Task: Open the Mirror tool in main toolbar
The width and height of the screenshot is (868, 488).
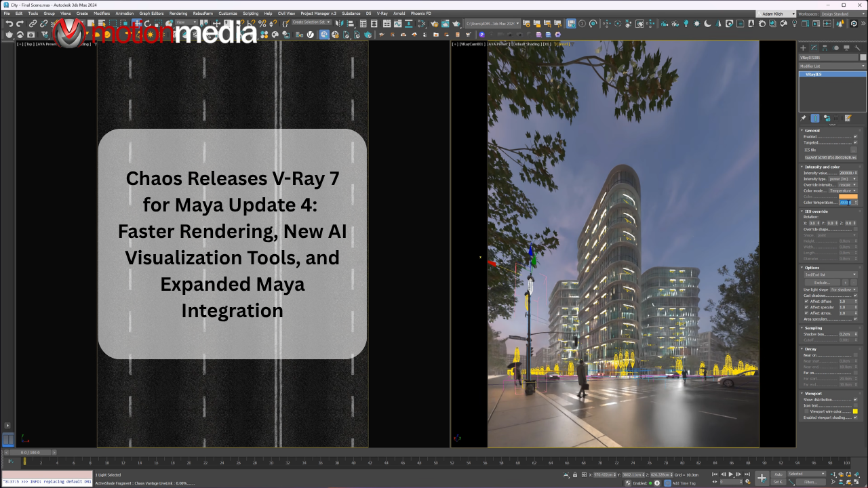Action: [340, 24]
